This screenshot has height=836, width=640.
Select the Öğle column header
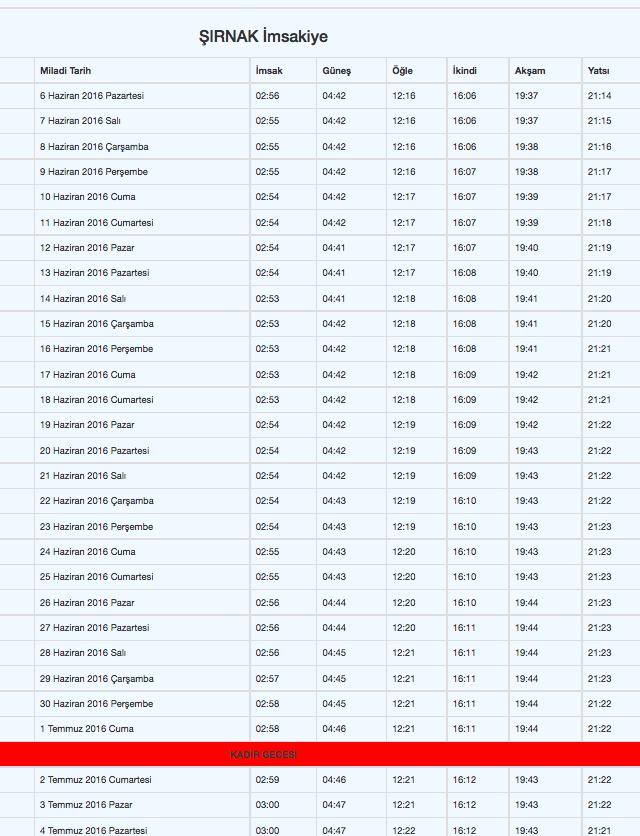[402, 70]
